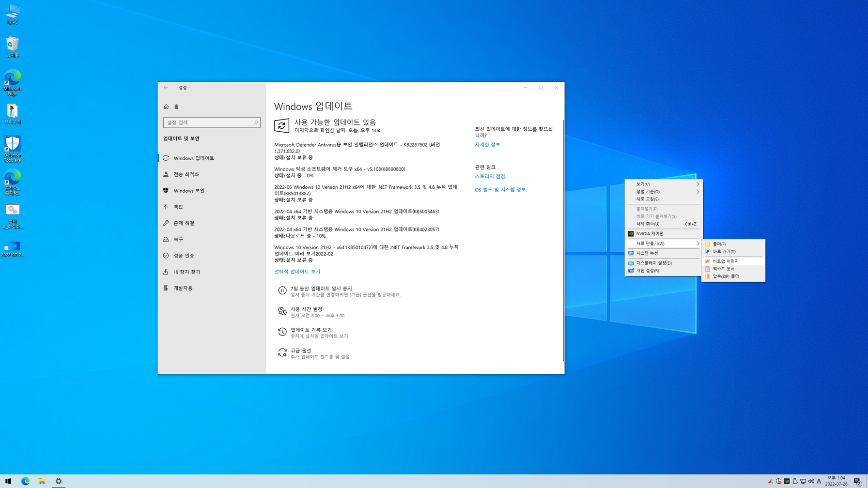Viewport: 868px width, 488px height.
Task: Click 새로 만들기(W) submenu entry
Action: 663,244
